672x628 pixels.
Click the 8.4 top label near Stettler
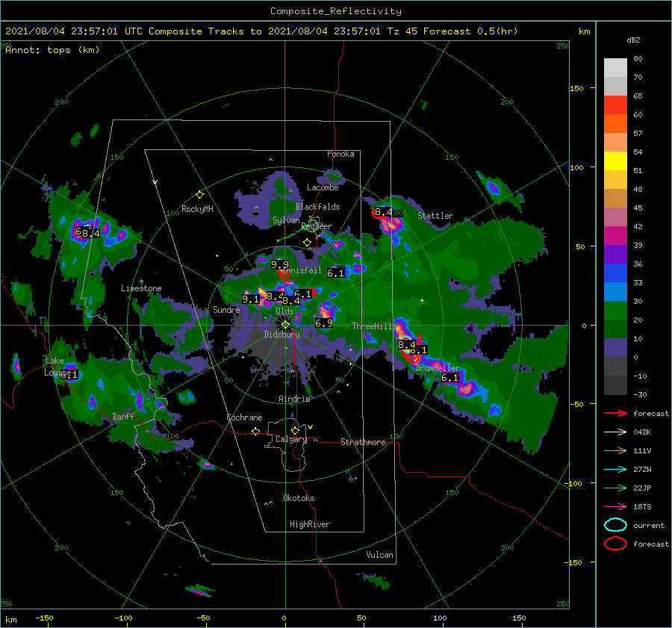point(383,212)
